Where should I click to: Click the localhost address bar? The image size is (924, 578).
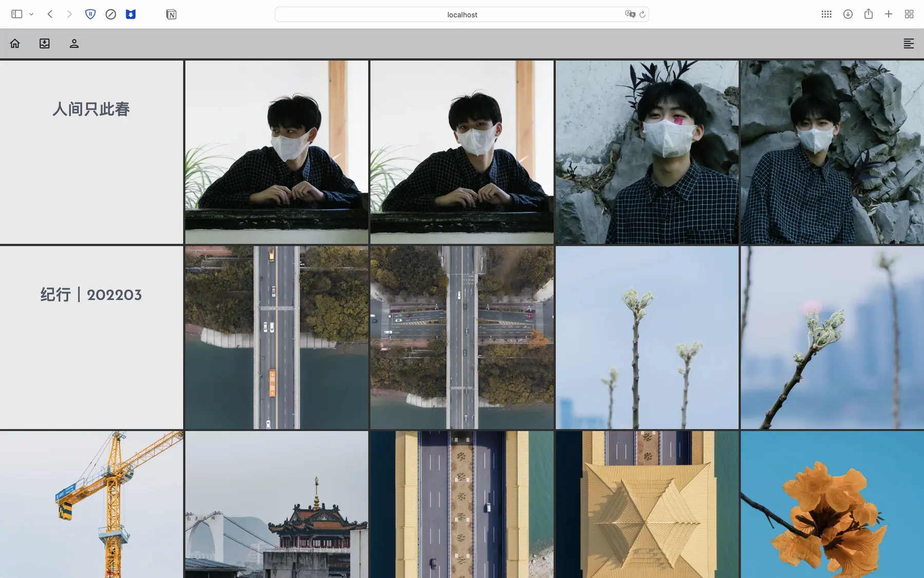tap(462, 14)
